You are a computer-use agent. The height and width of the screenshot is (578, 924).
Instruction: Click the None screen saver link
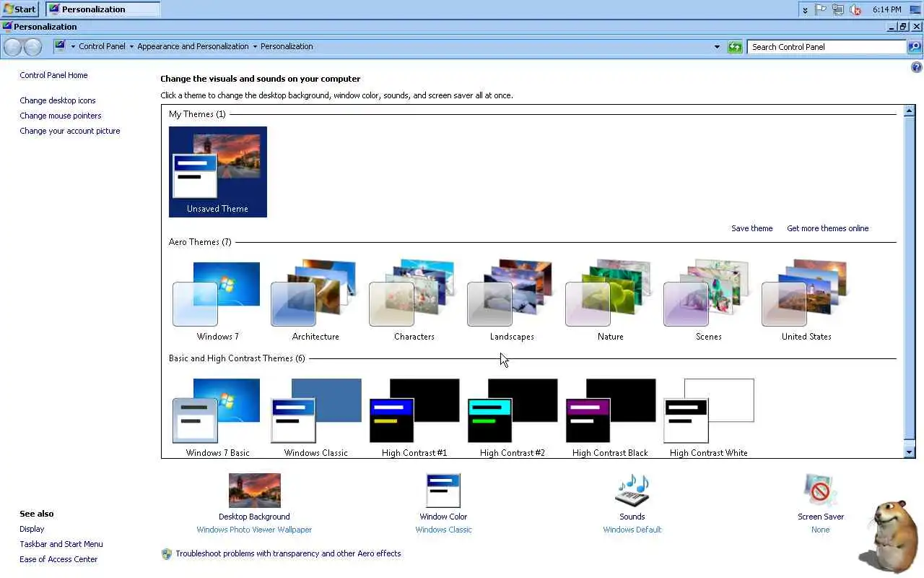821,530
